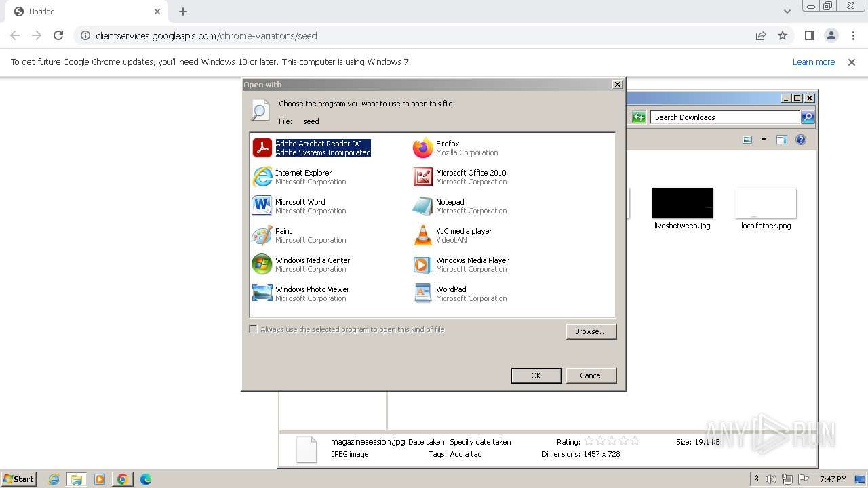Viewport: 868px width, 488px height.
Task: Select localfather.png thumbnail
Action: [x=766, y=203]
